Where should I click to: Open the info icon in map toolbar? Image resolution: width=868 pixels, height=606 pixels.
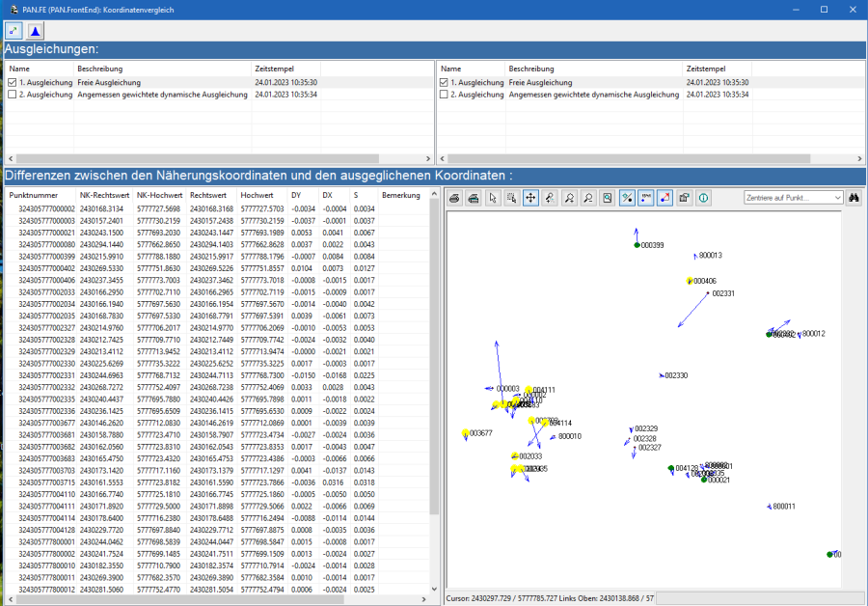point(703,198)
